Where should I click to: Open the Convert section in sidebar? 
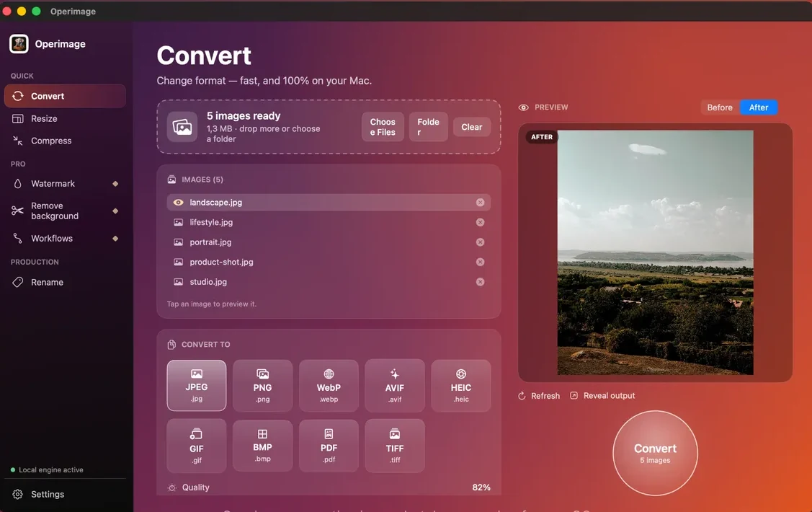click(x=65, y=96)
